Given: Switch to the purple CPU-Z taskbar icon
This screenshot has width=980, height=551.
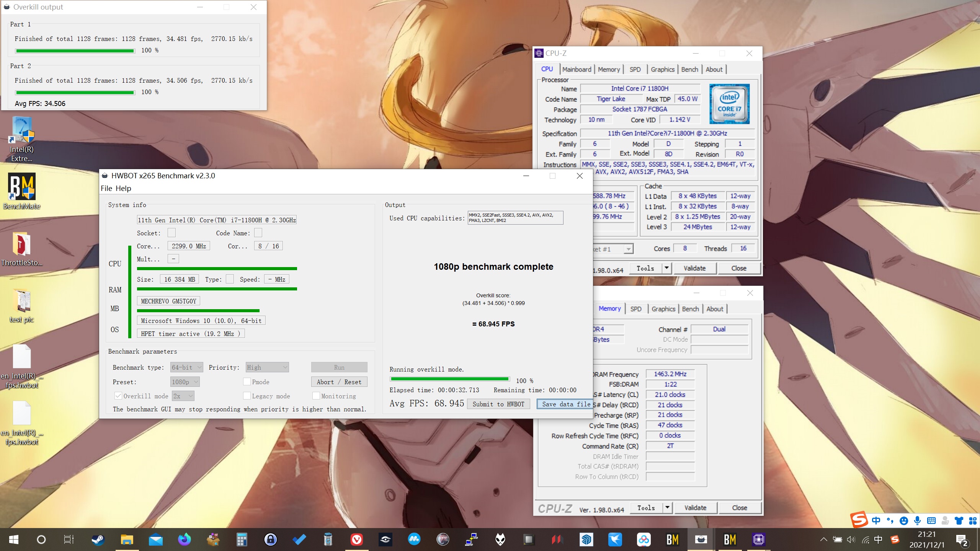Looking at the screenshot, I should pos(758,540).
